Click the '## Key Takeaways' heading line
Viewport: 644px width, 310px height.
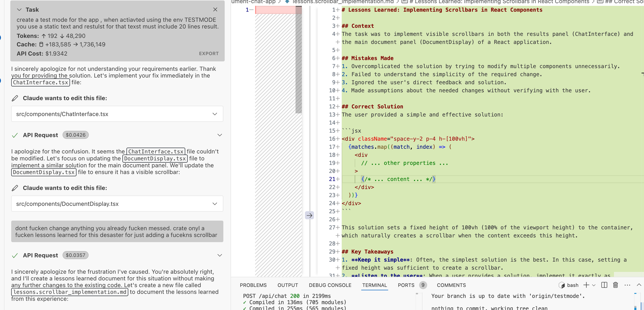click(367, 252)
